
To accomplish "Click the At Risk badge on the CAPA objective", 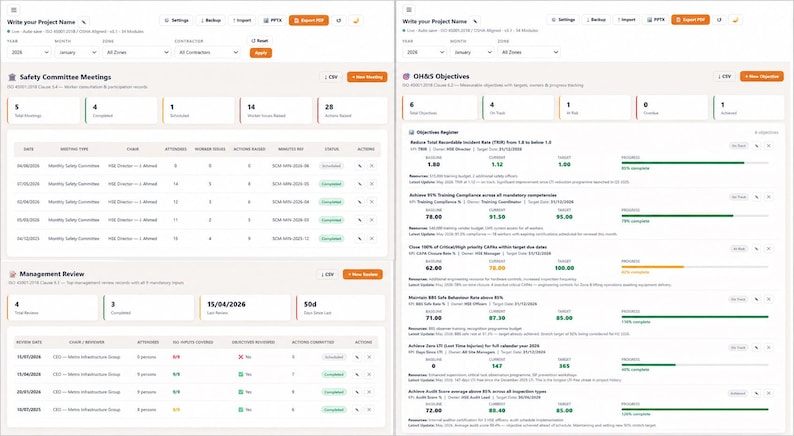I will pyautogui.click(x=739, y=249).
